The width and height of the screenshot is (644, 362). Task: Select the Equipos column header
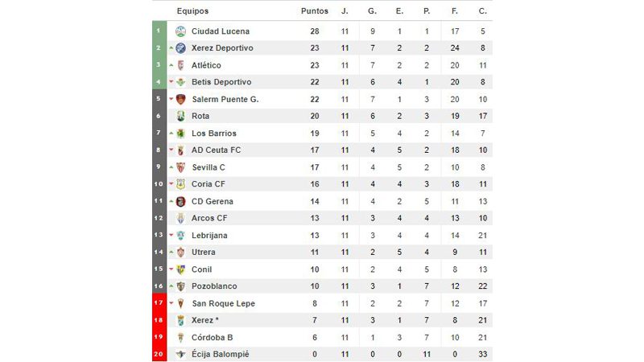[192, 11]
